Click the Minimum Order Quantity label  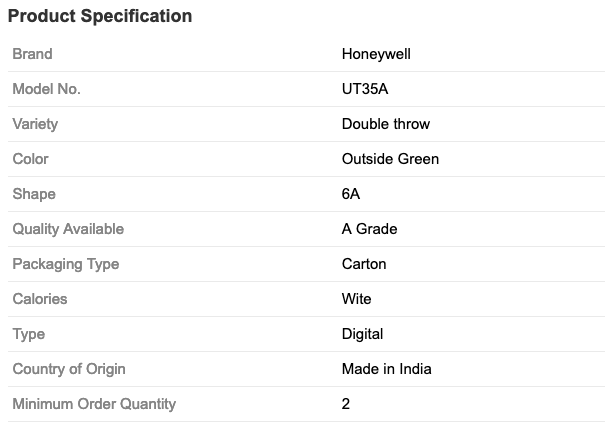point(94,404)
